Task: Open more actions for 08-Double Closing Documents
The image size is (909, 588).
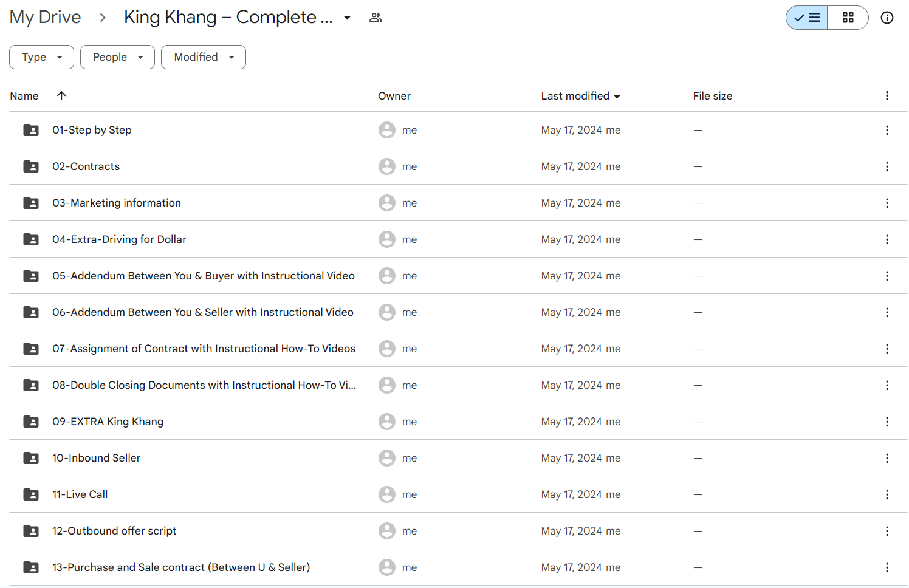Action: pyautogui.click(x=887, y=385)
